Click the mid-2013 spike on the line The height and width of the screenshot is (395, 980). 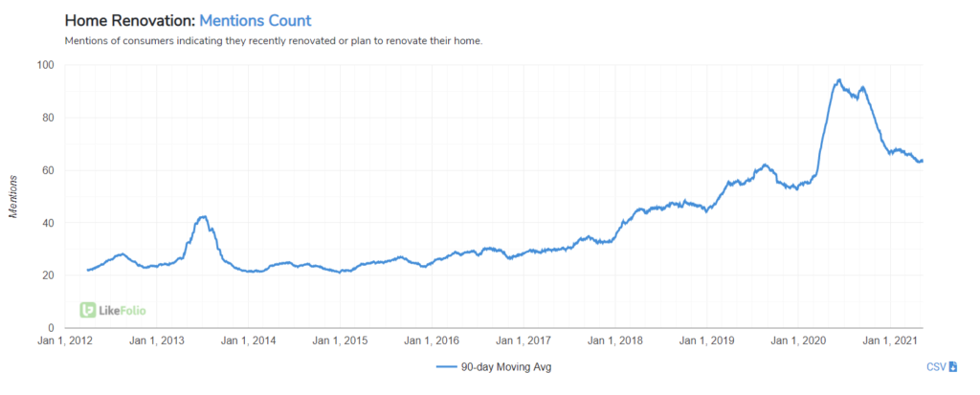[x=202, y=217]
